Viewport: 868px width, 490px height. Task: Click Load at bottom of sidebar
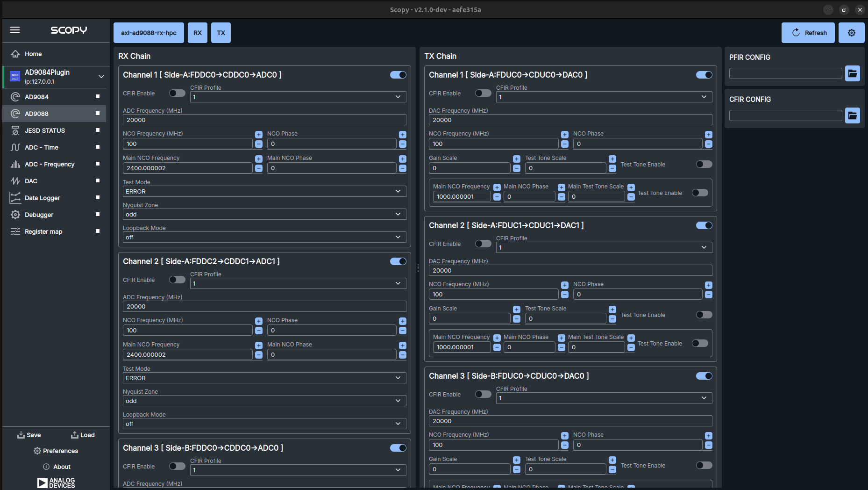click(x=83, y=435)
